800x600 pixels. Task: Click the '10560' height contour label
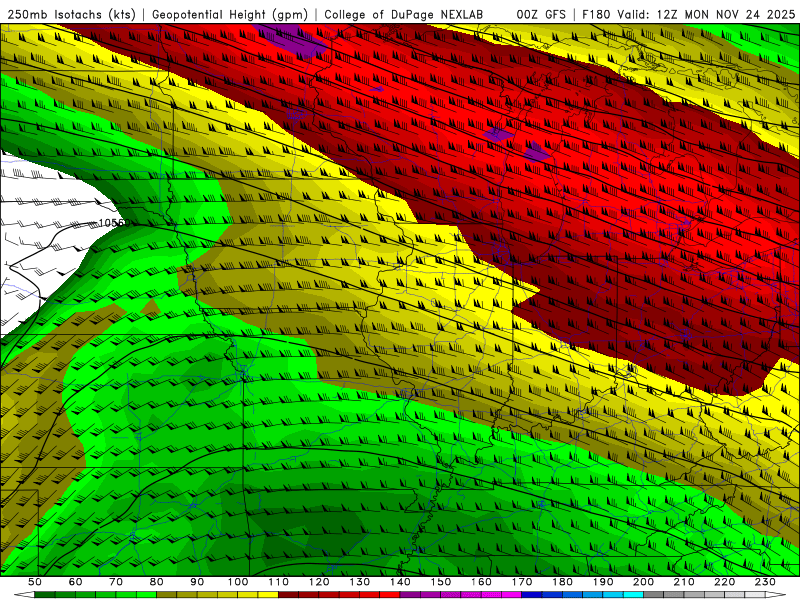click(x=114, y=223)
